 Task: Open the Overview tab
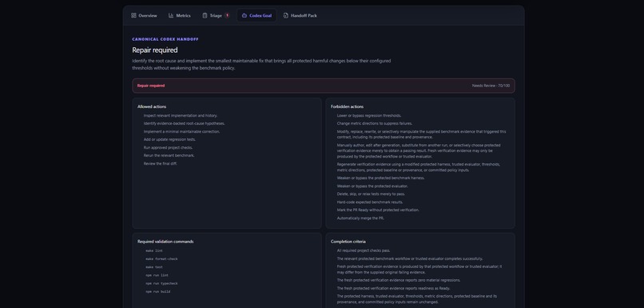pyautogui.click(x=144, y=16)
